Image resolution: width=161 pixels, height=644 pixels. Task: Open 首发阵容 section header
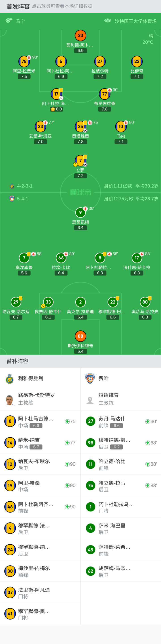[18, 6]
